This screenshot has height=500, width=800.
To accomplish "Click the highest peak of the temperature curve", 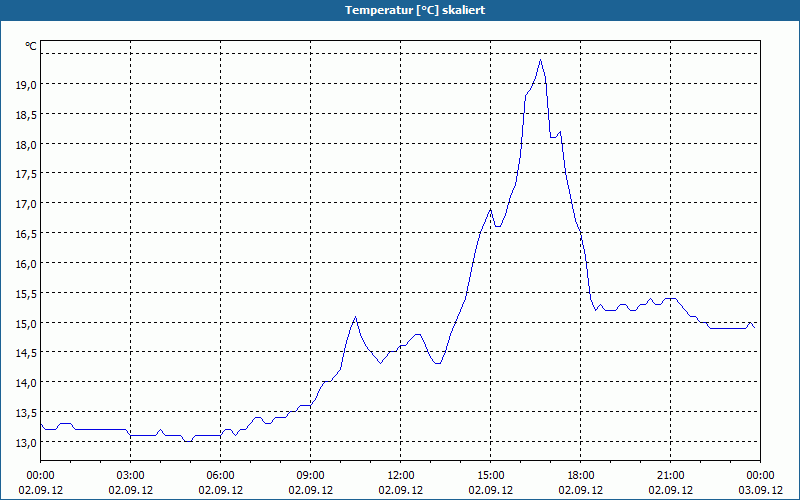I will tap(540, 60).
